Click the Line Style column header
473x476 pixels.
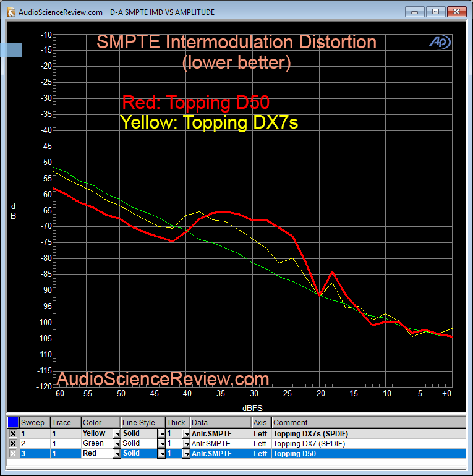[143, 423]
